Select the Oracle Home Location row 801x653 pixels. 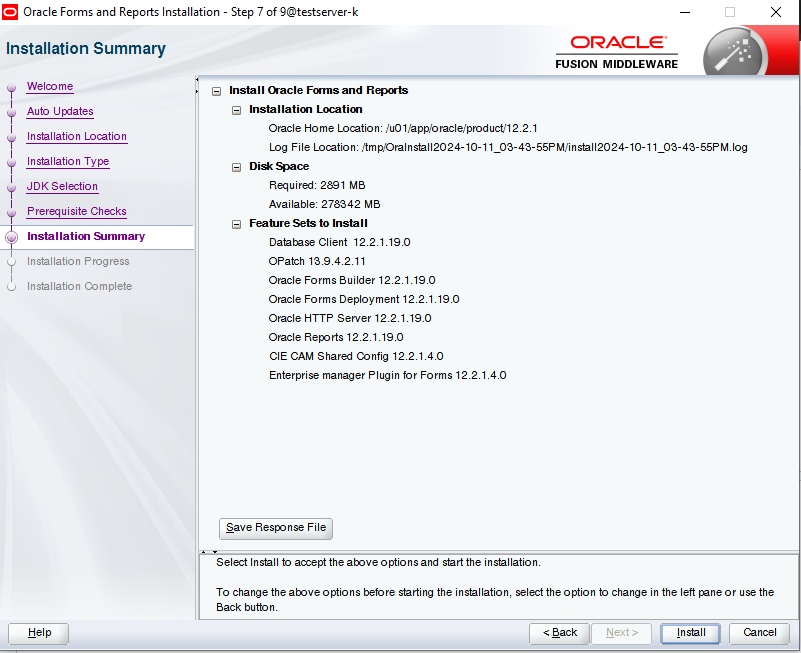[403, 129]
